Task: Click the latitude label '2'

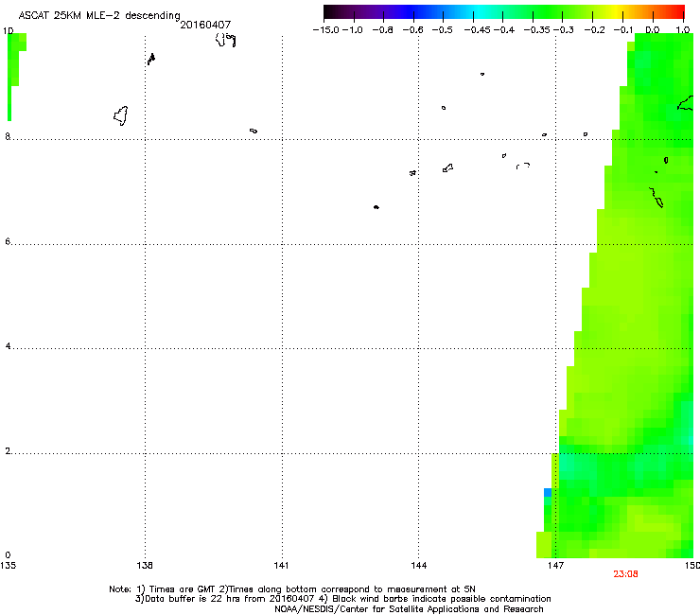Action: click(x=8, y=450)
